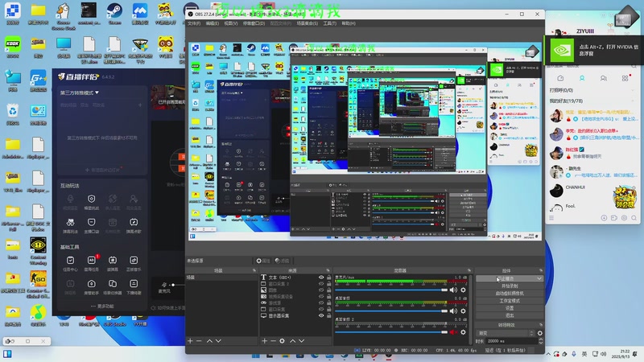Set 麦克风/Aux volume slider
644x362 pixels.
(x=391, y=290)
